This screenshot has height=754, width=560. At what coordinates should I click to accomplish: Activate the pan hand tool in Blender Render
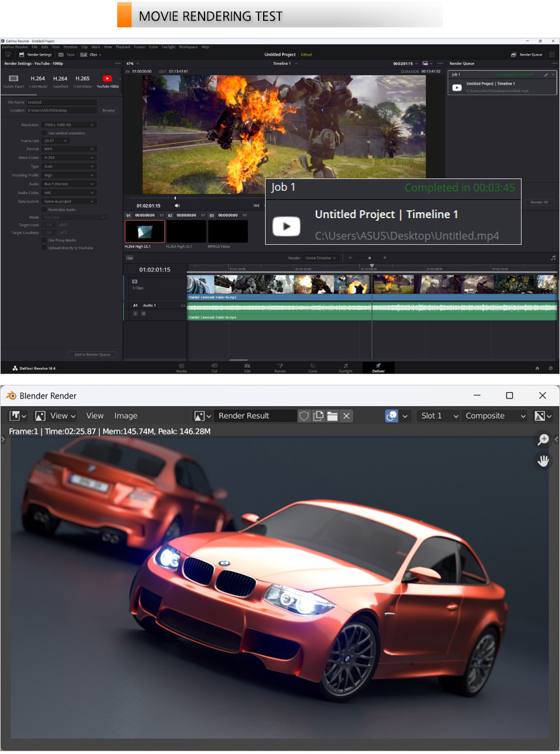543,462
